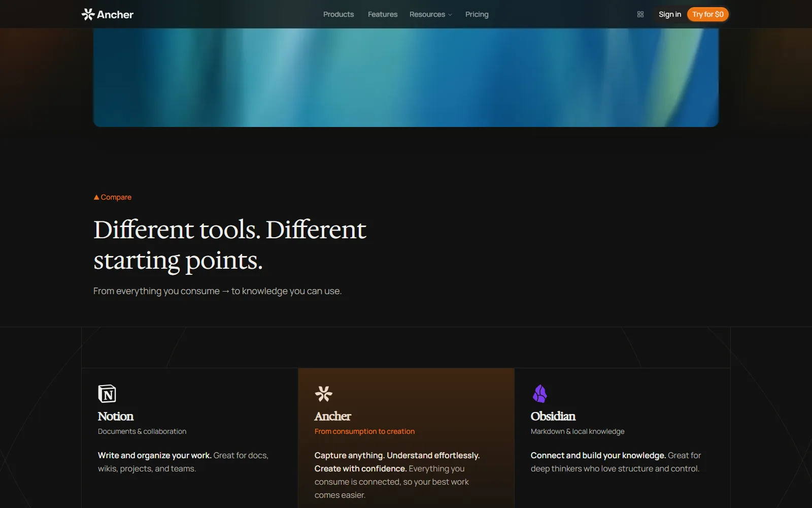
Task: Click the blue gradient hero image
Action: click(x=406, y=77)
